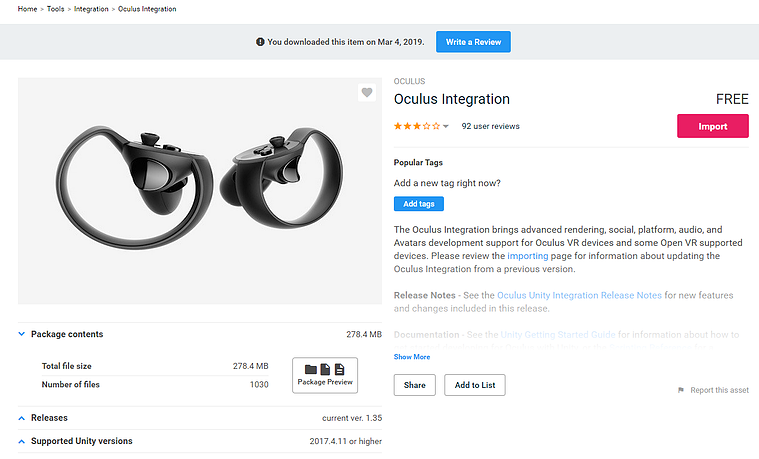
Task: Select the Number of files row
Action: [x=155, y=384]
